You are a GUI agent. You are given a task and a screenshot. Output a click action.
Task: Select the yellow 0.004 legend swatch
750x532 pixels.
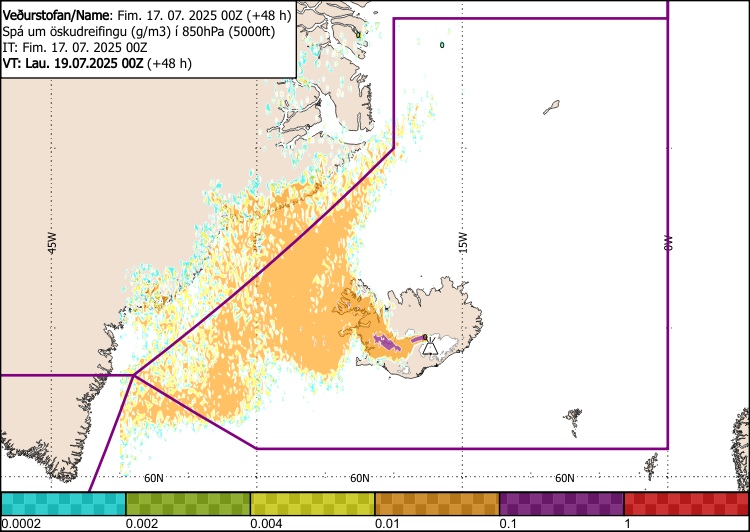point(312,504)
